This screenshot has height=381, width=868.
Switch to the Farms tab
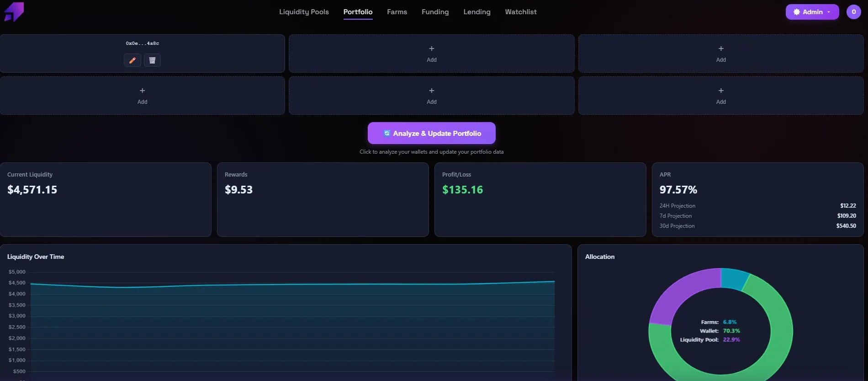[x=397, y=12]
